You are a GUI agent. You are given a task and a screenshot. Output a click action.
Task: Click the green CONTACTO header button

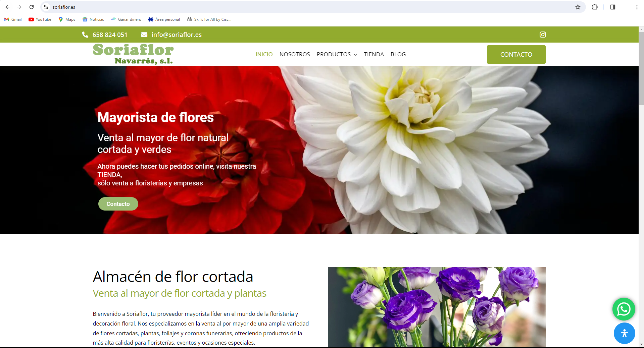(x=516, y=54)
